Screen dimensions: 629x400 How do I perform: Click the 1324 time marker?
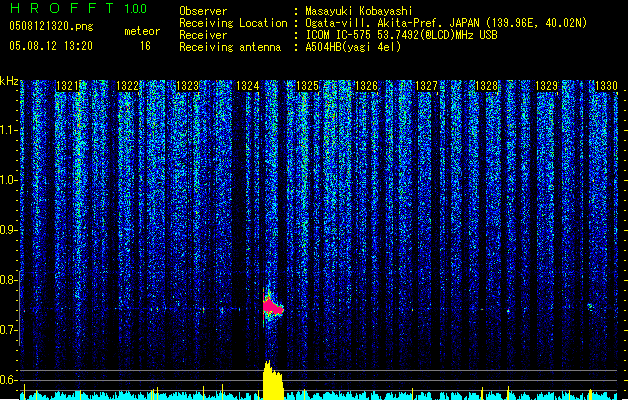[248, 86]
